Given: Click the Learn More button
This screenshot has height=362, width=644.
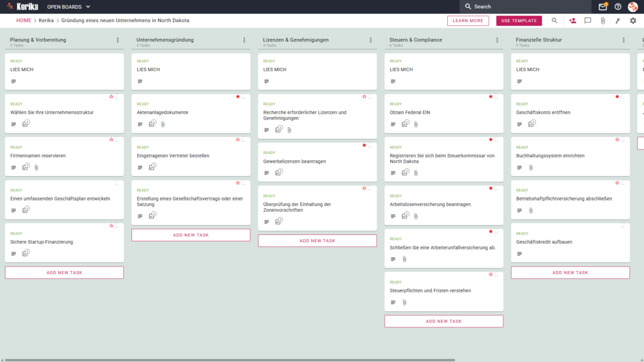Looking at the screenshot, I should point(468,21).
